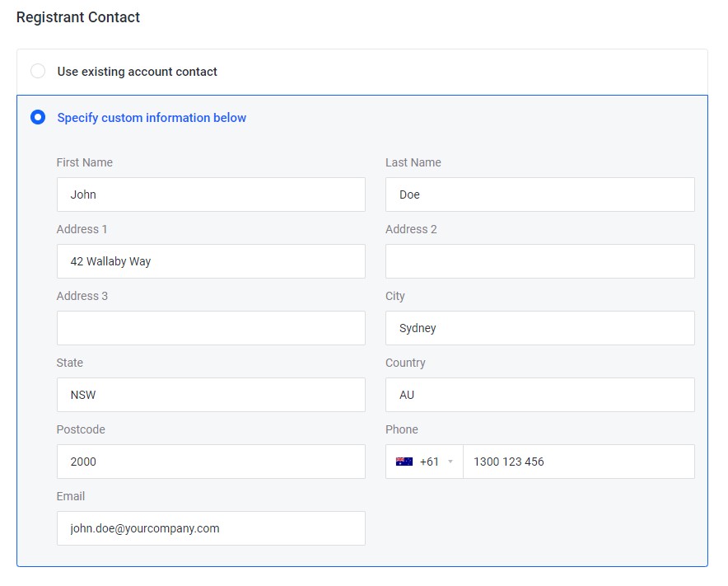The height and width of the screenshot is (586, 728).
Task: Click the empty Address 3 field
Action: point(211,328)
